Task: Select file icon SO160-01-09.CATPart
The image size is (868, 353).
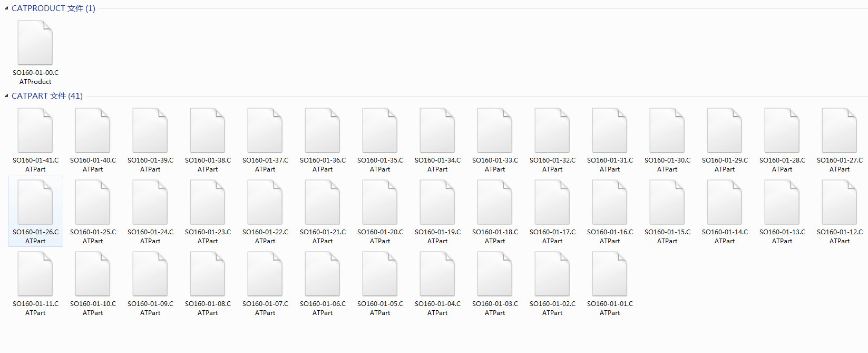Action: [150, 274]
